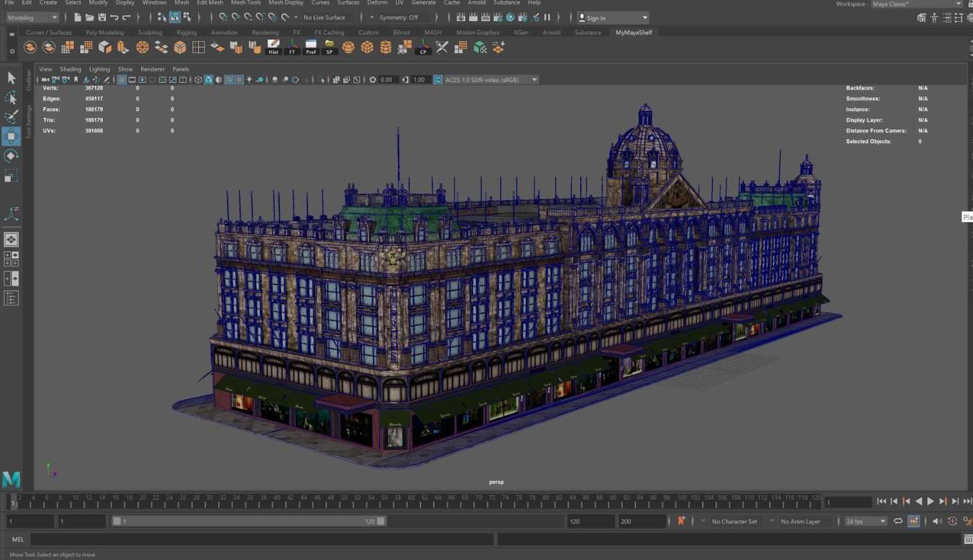The width and height of the screenshot is (973, 560).
Task: Click the crossed tools shelf icon
Action: pyautogui.click(x=442, y=47)
